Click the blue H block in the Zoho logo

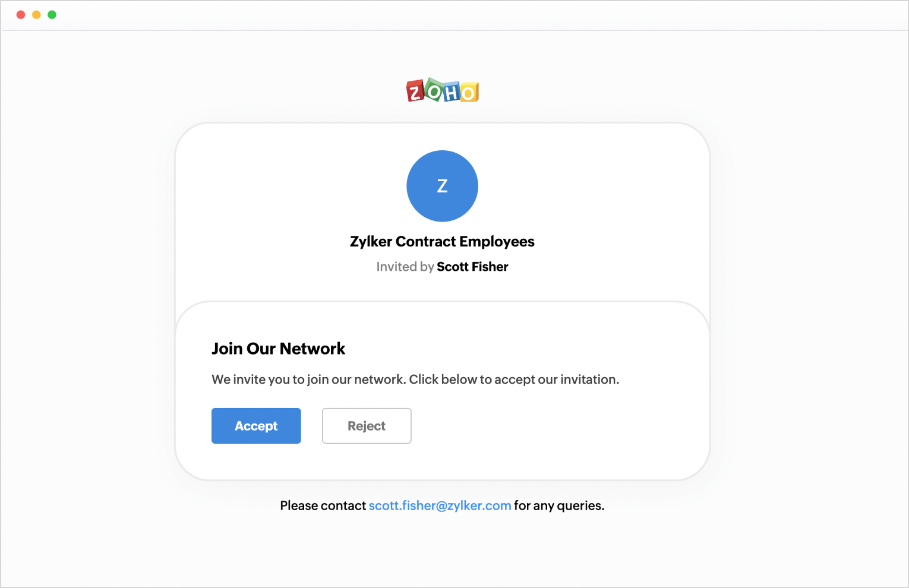click(x=452, y=93)
